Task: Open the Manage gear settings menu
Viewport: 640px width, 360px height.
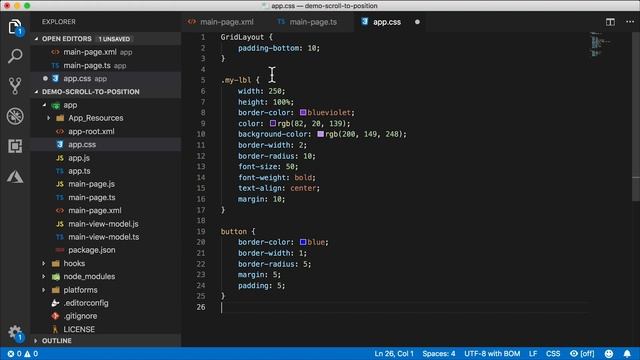Action: coord(15,333)
